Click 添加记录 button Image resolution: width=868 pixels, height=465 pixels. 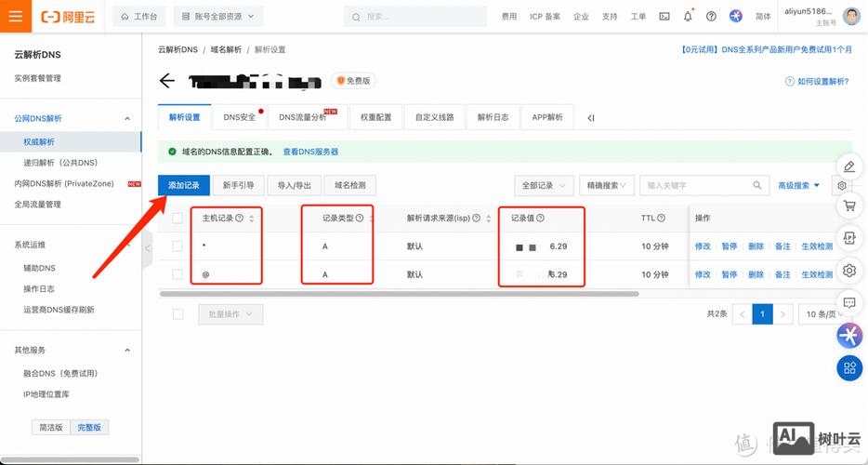[184, 185]
